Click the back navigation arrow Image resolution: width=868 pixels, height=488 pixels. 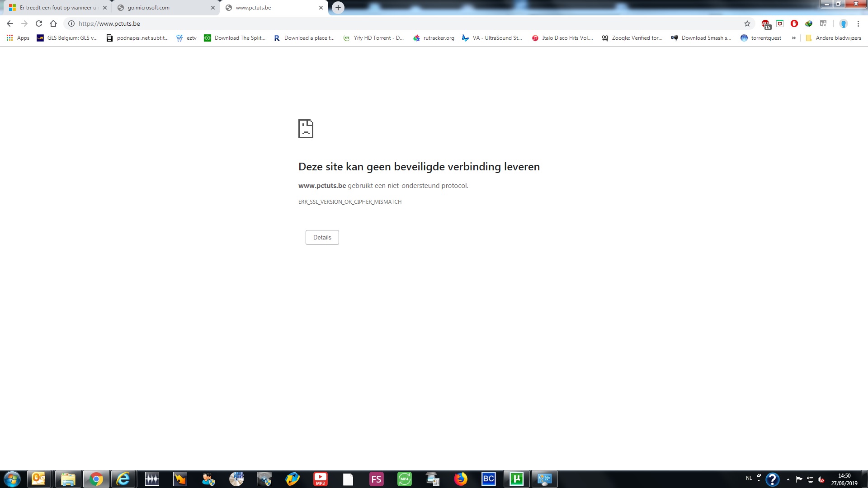click(10, 23)
